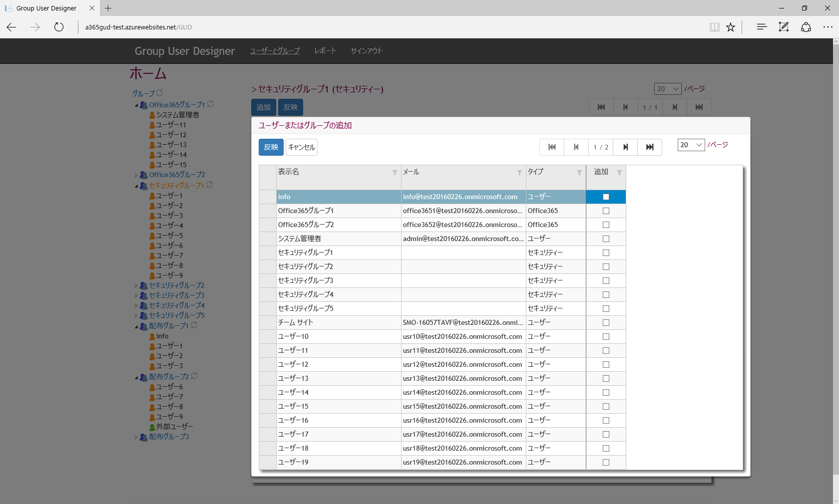
Task: Open レポート nav menu
Action: coord(325,51)
